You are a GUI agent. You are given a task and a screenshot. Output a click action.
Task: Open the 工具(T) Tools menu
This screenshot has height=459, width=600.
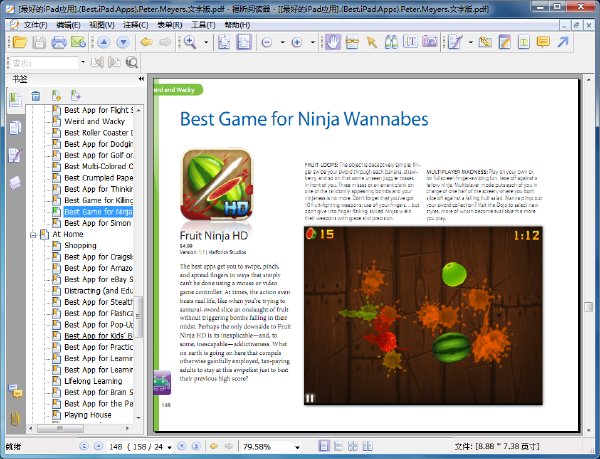click(x=203, y=25)
